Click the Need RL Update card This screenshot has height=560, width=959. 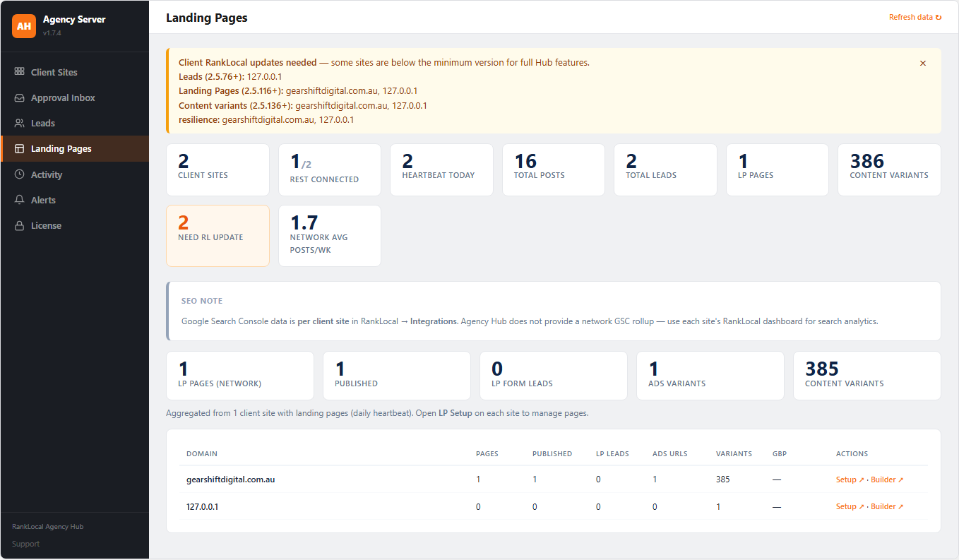[218, 236]
